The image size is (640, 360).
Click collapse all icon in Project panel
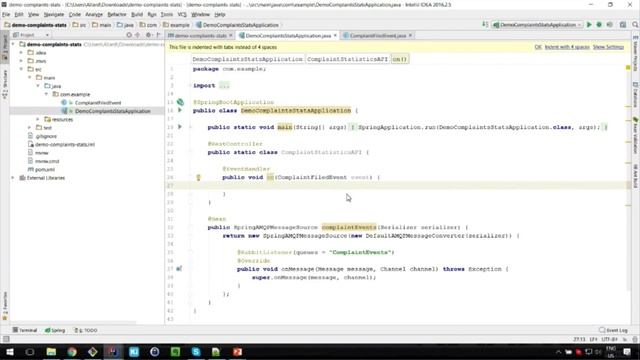coord(138,35)
